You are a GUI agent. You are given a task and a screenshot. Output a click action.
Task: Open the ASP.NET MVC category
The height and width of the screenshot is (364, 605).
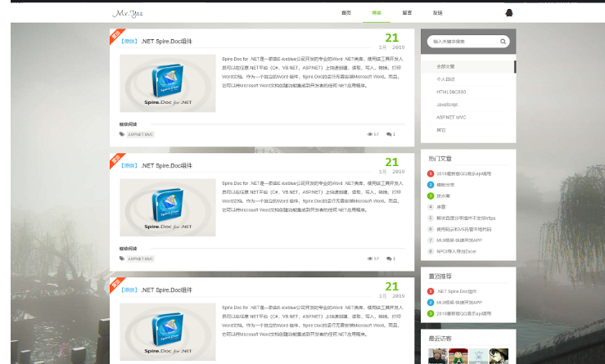point(450,117)
